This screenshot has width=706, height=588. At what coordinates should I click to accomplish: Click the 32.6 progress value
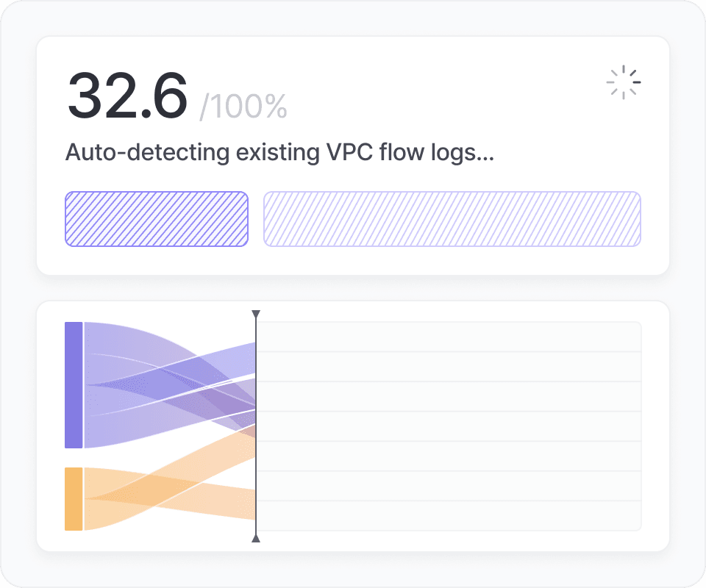tap(128, 96)
